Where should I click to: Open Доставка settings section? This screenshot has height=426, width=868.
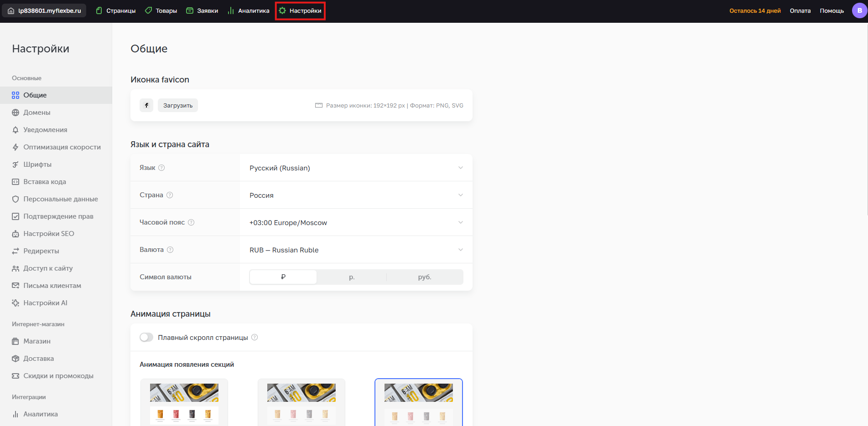point(56,359)
